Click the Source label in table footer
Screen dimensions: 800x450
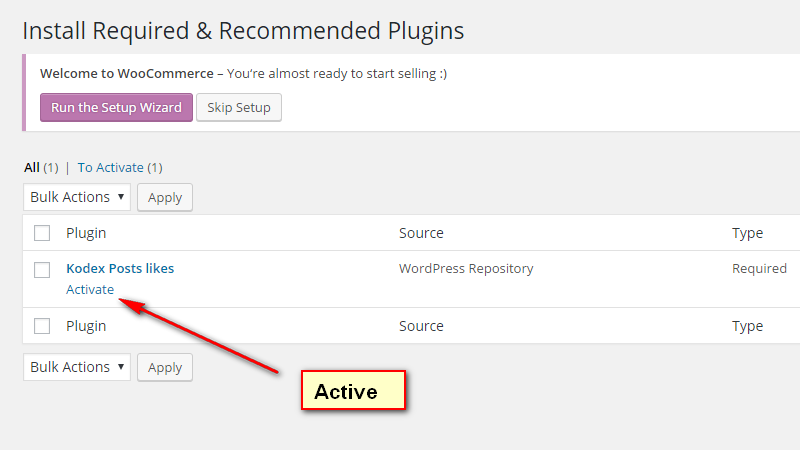click(x=421, y=326)
